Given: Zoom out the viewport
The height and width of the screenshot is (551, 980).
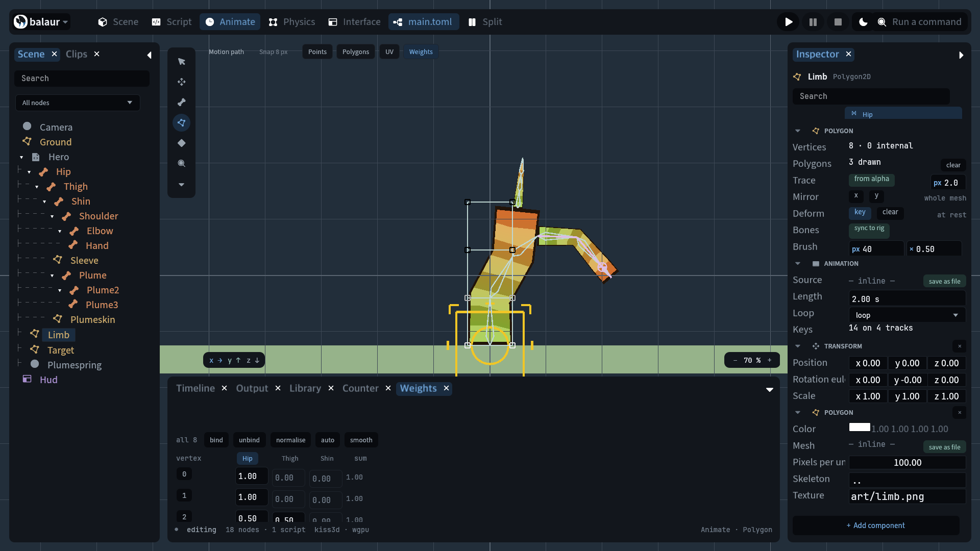Looking at the screenshot, I should pyautogui.click(x=735, y=360).
